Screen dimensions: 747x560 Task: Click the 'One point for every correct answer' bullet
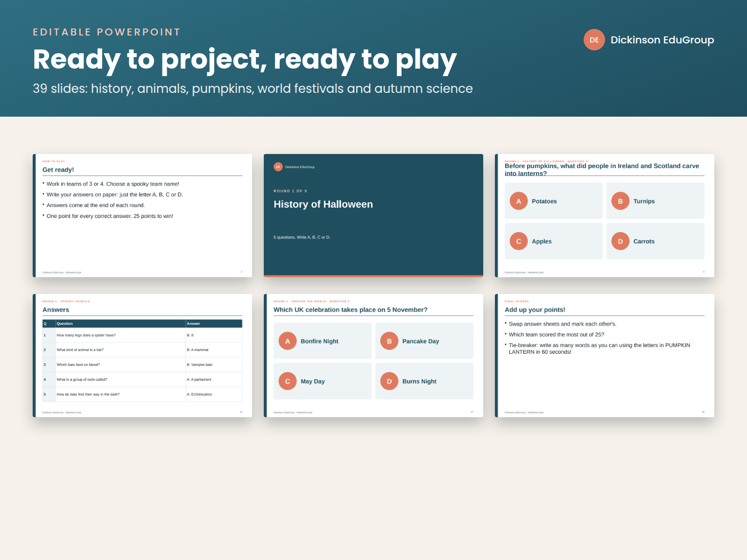pos(110,216)
